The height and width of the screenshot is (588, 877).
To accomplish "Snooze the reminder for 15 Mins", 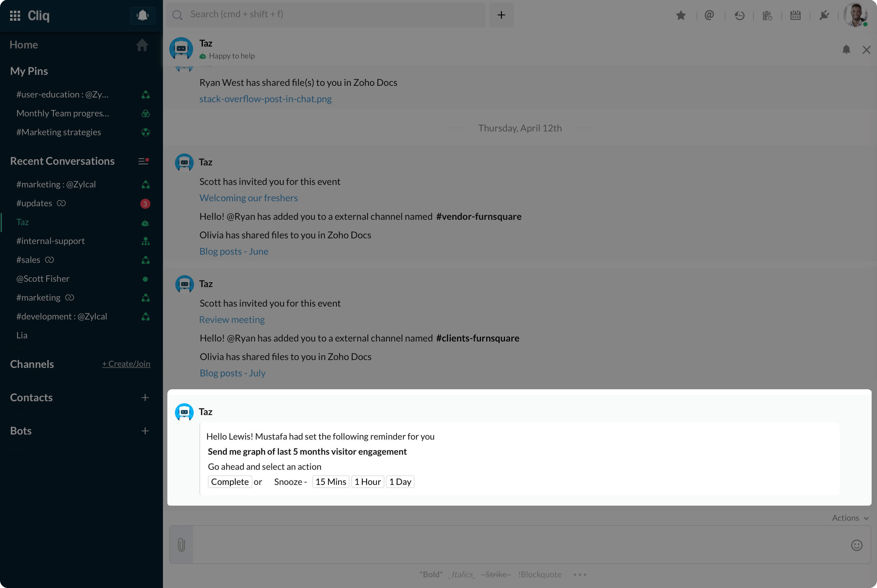I will coord(331,481).
